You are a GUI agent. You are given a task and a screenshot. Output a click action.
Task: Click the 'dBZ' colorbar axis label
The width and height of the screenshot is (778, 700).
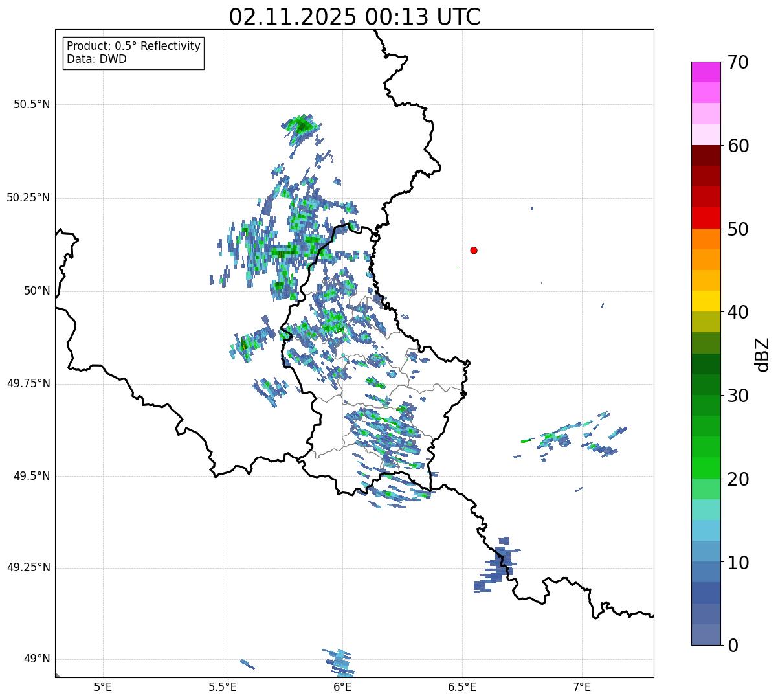pyautogui.click(x=762, y=354)
